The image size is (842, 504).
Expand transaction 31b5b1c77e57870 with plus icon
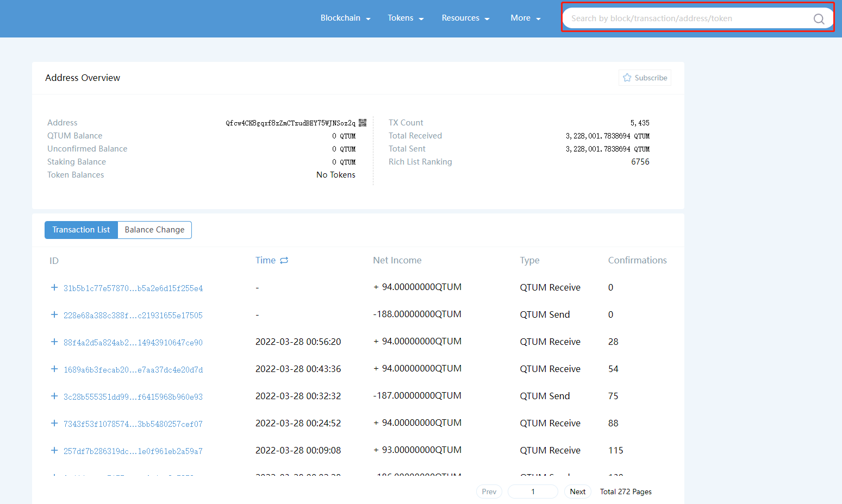tap(54, 287)
